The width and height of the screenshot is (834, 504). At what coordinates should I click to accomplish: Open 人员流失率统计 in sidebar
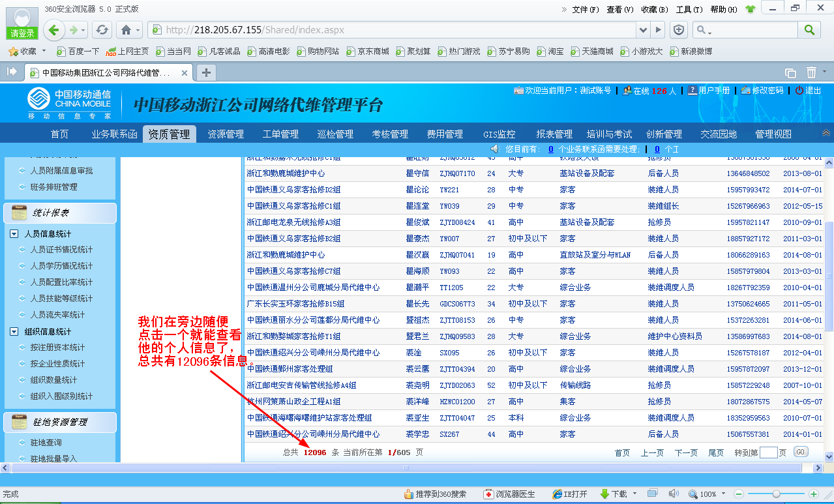tap(57, 315)
